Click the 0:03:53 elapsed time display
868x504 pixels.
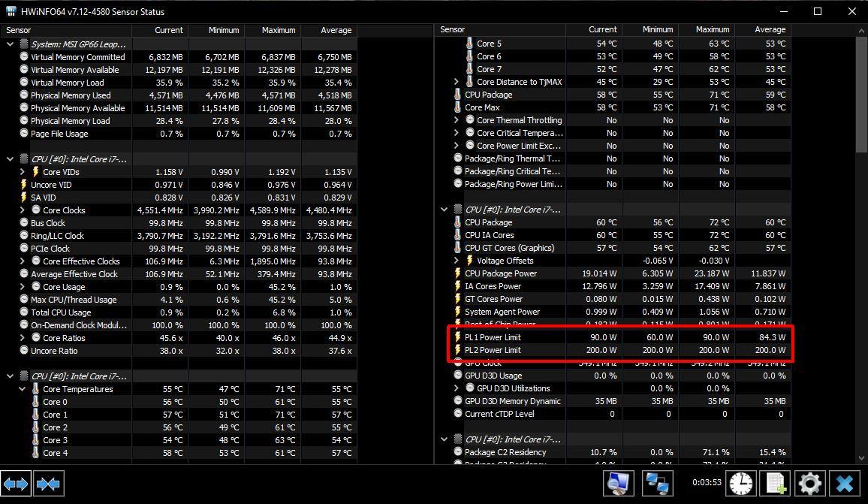point(707,482)
